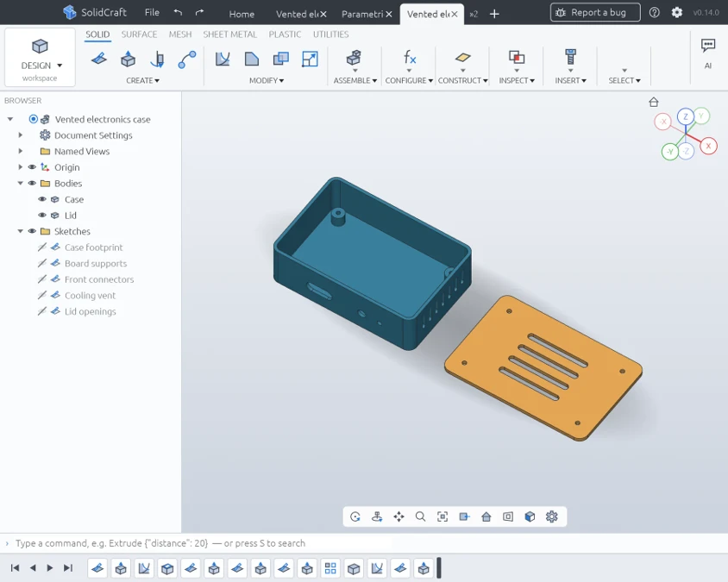
Task: Select the Create Sketch tool in the ribbon
Action: click(x=99, y=59)
